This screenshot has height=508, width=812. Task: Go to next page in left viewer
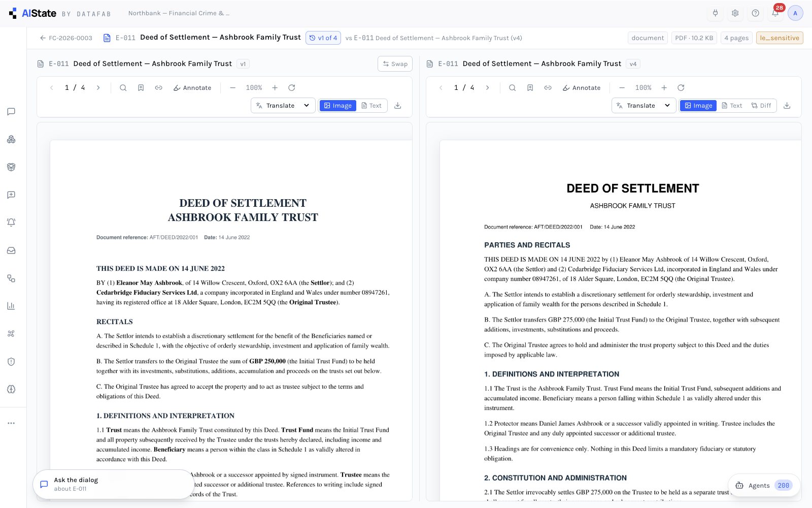98,88
